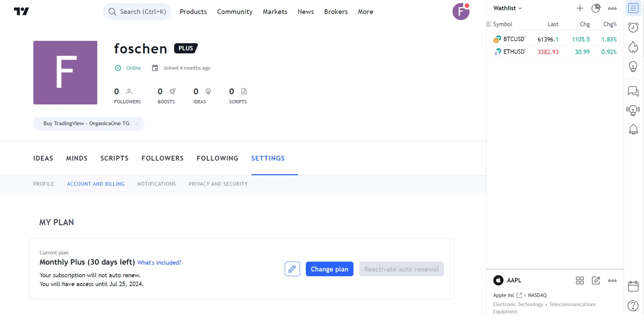Click the boosts rocket icon
This screenshot has width=644, height=315.
click(173, 91)
